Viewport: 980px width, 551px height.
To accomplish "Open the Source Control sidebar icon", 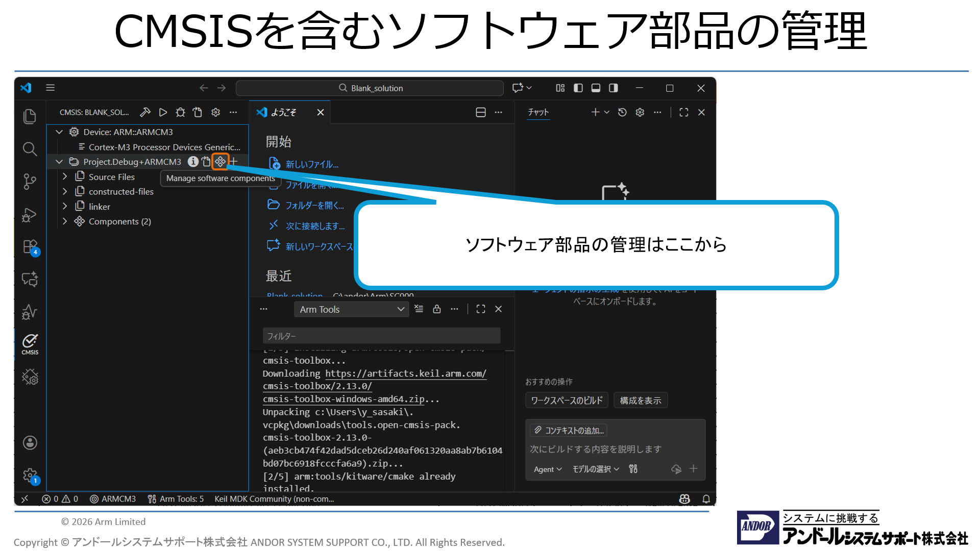I will pos(30,182).
